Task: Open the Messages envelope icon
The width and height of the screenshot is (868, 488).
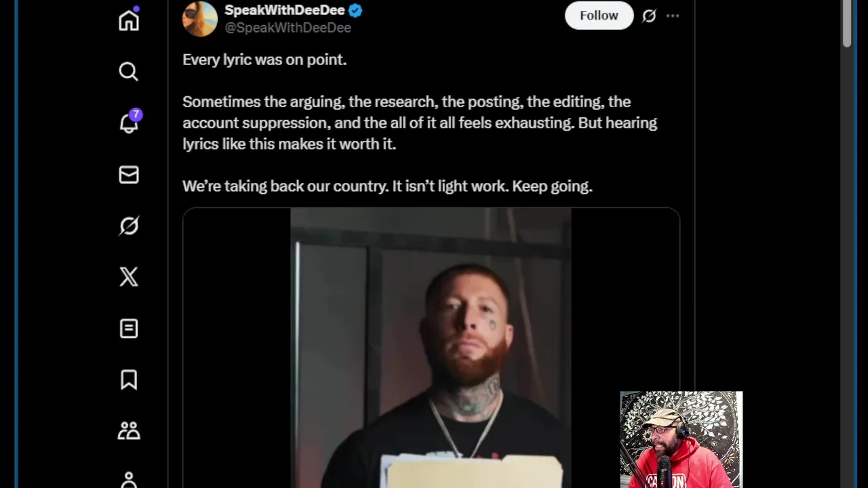Action: pos(129,175)
